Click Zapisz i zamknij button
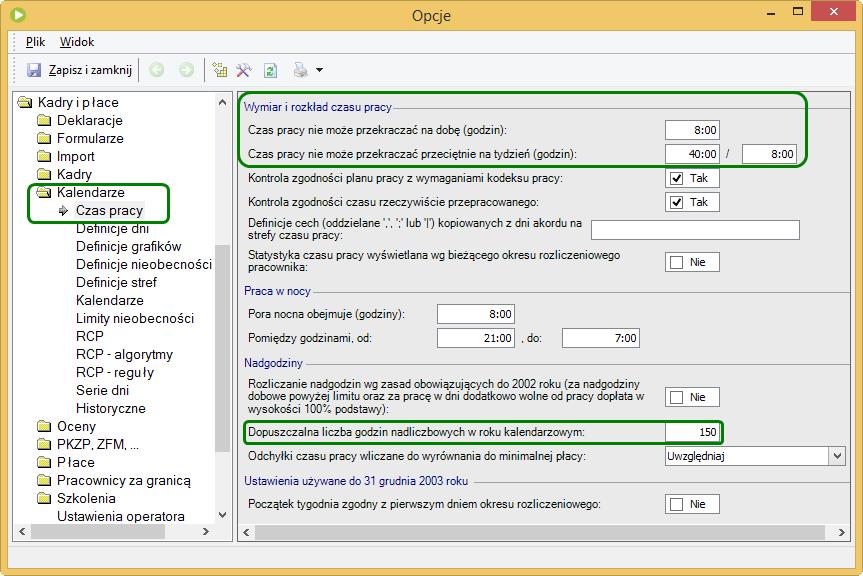Viewport: 863px width, 576px height. [x=80, y=70]
